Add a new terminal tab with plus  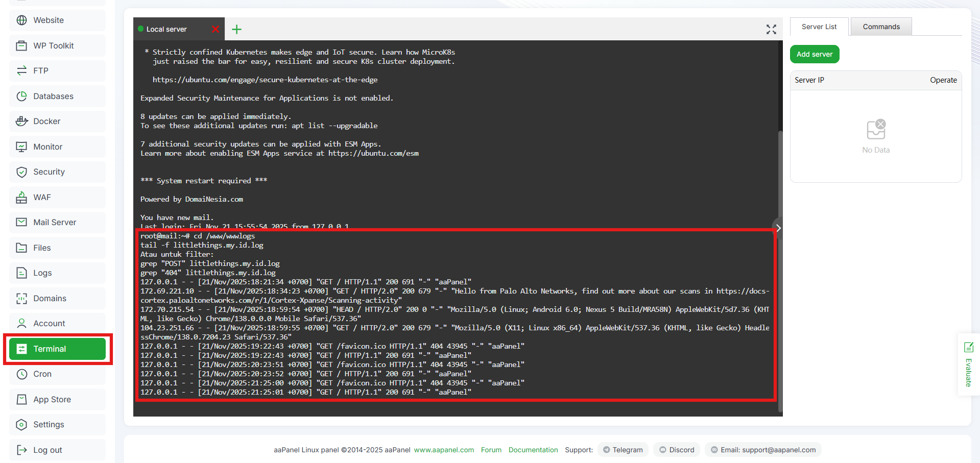coord(236,29)
